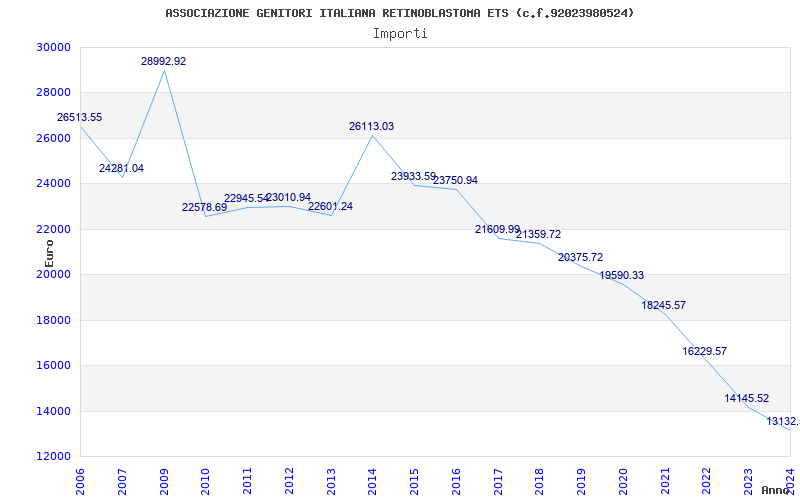Select data label 19590.33

pos(621,276)
